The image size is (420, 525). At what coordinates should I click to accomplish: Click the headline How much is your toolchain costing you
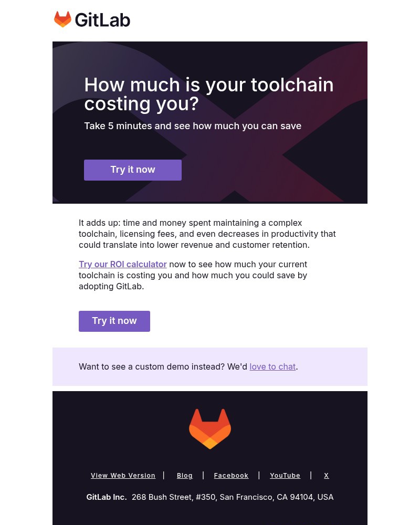209,94
